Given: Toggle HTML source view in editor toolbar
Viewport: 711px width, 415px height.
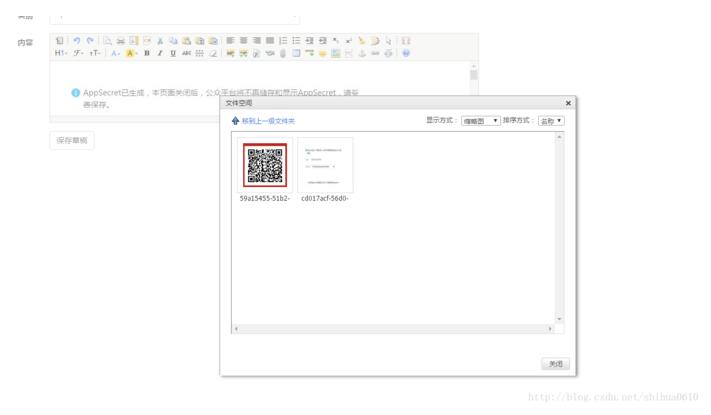Looking at the screenshot, I should point(59,41).
